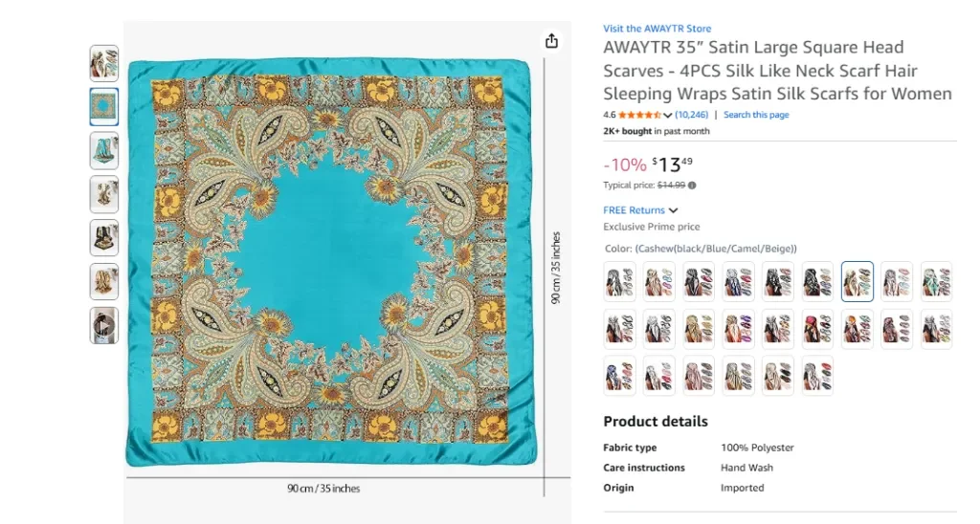Expand the FREE Returns dropdown

[x=673, y=210]
